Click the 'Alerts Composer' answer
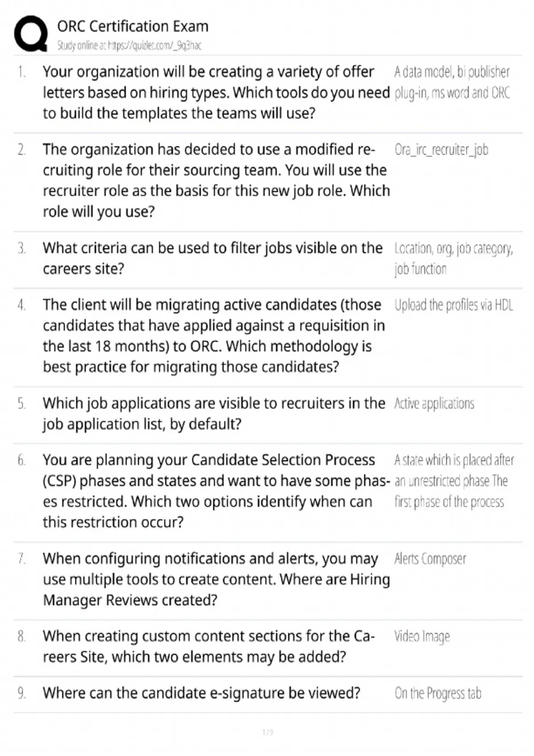 430,559
